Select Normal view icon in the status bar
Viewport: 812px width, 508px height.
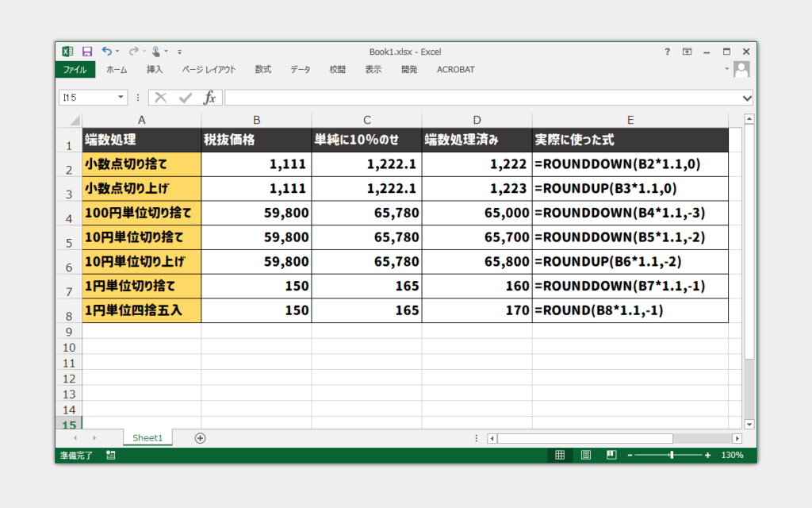[559, 455]
